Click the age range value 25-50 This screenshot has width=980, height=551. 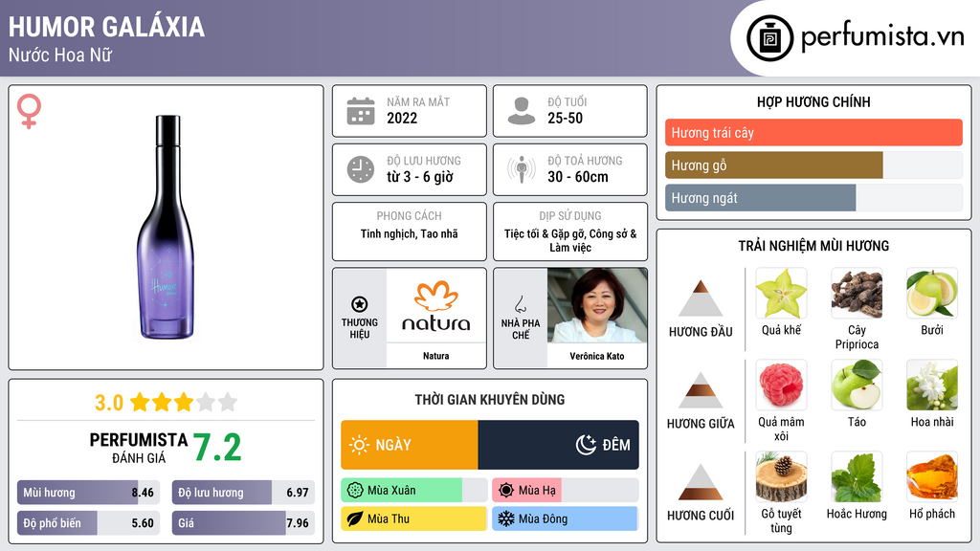coord(565,118)
